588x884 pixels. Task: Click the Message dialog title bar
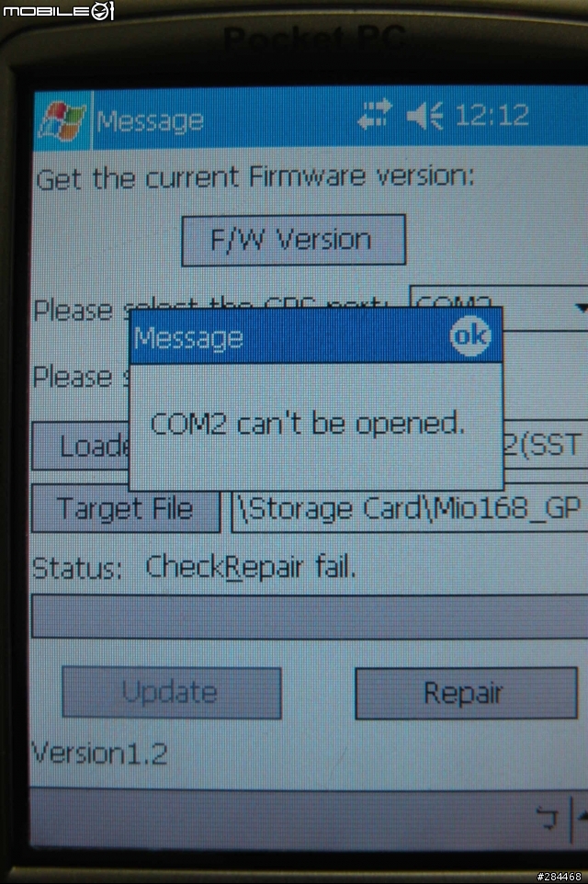[316, 336]
